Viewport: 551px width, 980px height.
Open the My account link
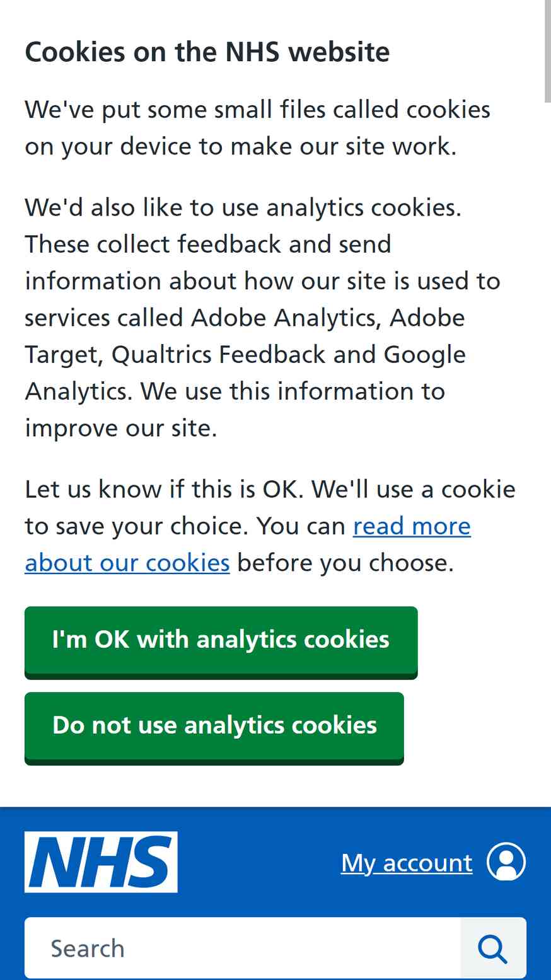tap(407, 862)
